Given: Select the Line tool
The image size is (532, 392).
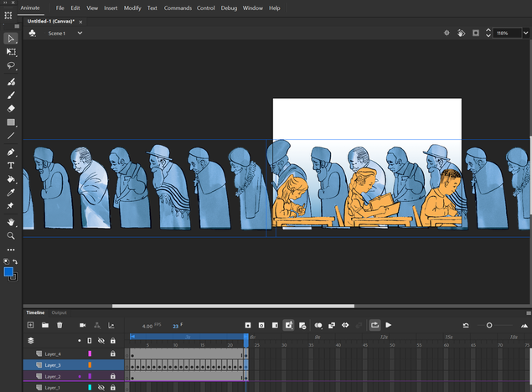Looking at the screenshot, I should pyautogui.click(x=11, y=136).
